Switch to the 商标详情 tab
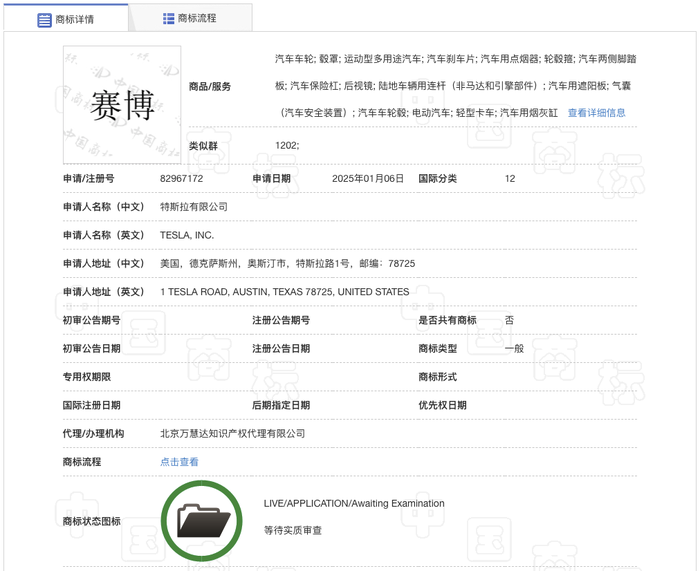The height and width of the screenshot is (571, 700). click(x=66, y=19)
